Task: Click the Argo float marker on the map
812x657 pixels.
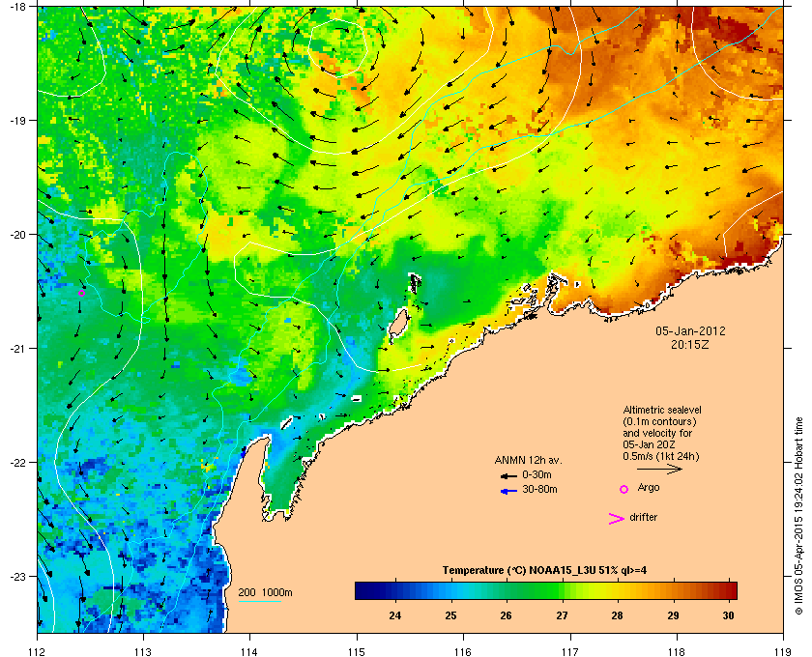Action: 81,294
